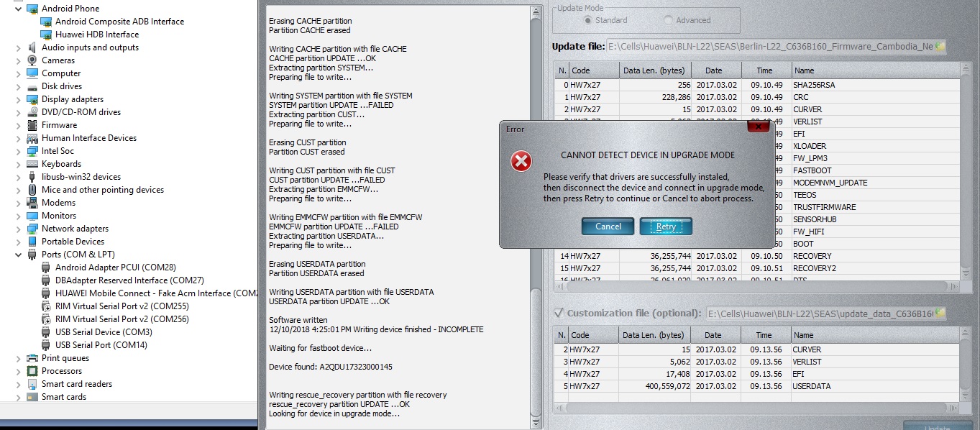Click the Modems category icon

tap(32, 203)
